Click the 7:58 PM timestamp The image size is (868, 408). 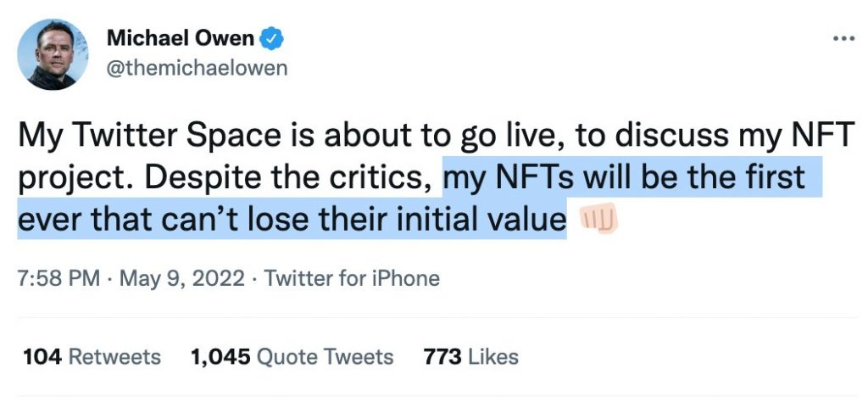click(59, 278)
